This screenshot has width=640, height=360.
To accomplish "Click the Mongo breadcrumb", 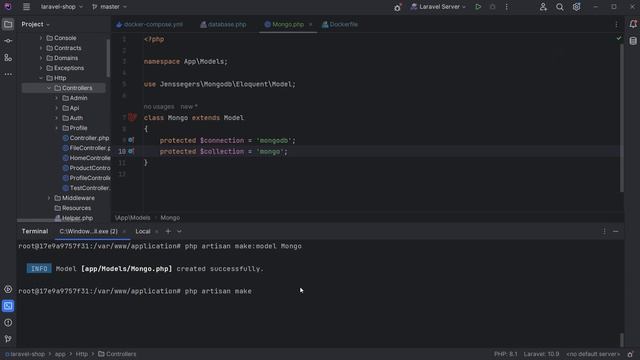I will [x=170, y=218].
